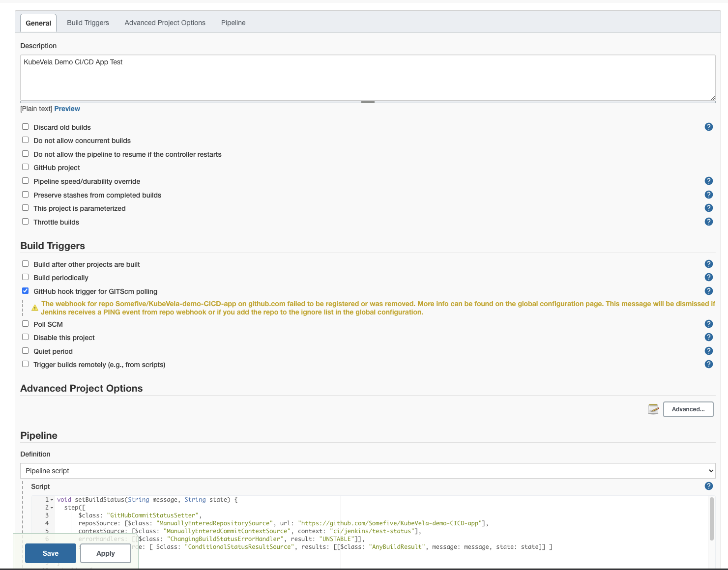
Task: Open help for Throttle builds
Action: point(708,222)
